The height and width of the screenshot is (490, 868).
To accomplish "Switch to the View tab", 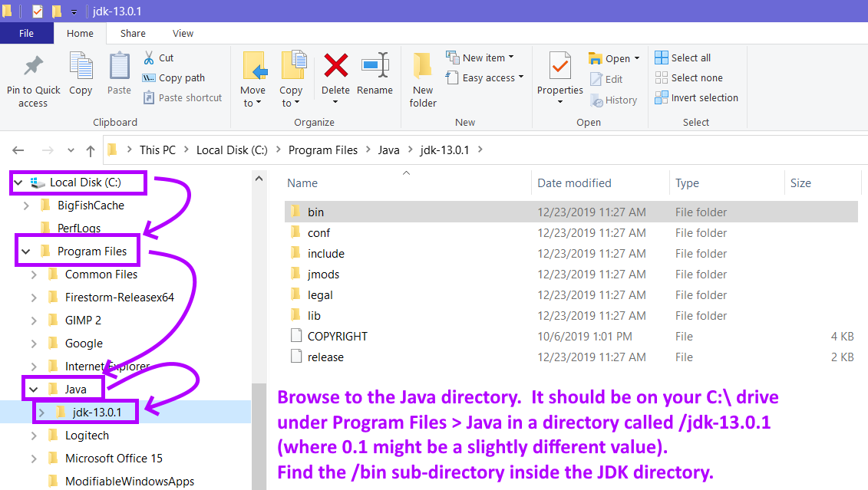I will 183,33.
